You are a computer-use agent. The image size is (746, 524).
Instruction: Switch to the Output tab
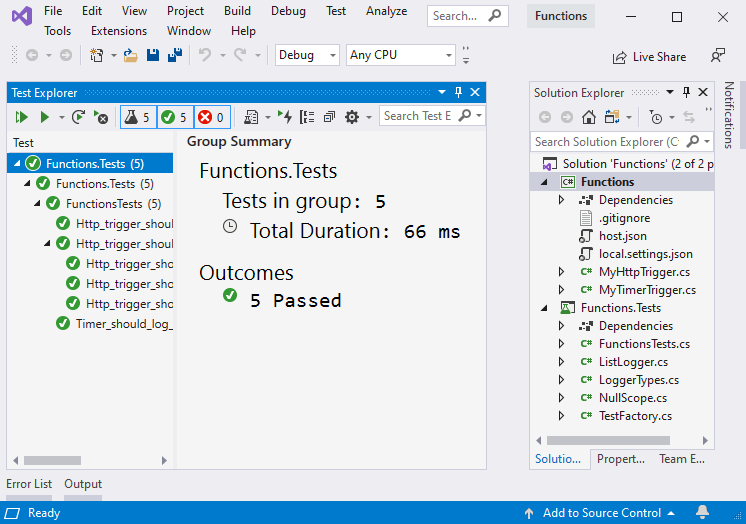pyautogui.click(x=83, y=484)
